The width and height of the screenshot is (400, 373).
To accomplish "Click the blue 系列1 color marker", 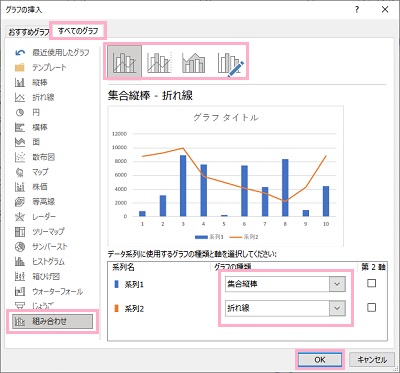I will [116, 284].
